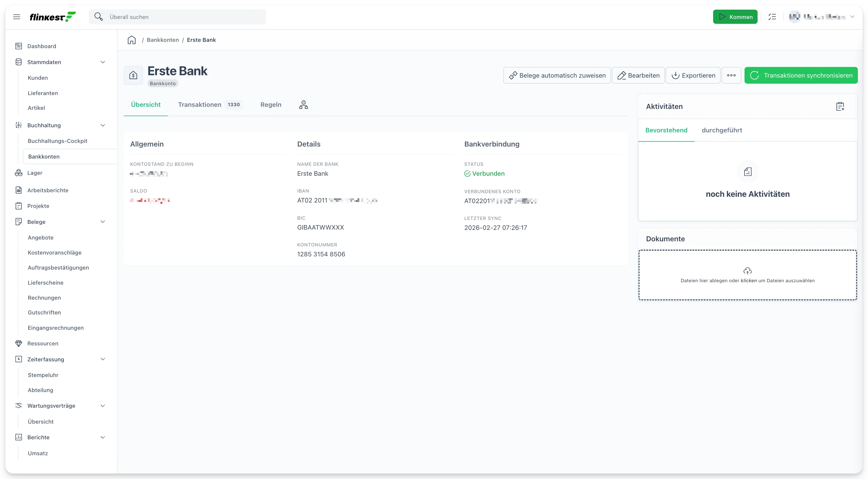Viewport: 868px width, 479px height.
Task: Open Stempeluhr in the sidebar
Action: 43,375
